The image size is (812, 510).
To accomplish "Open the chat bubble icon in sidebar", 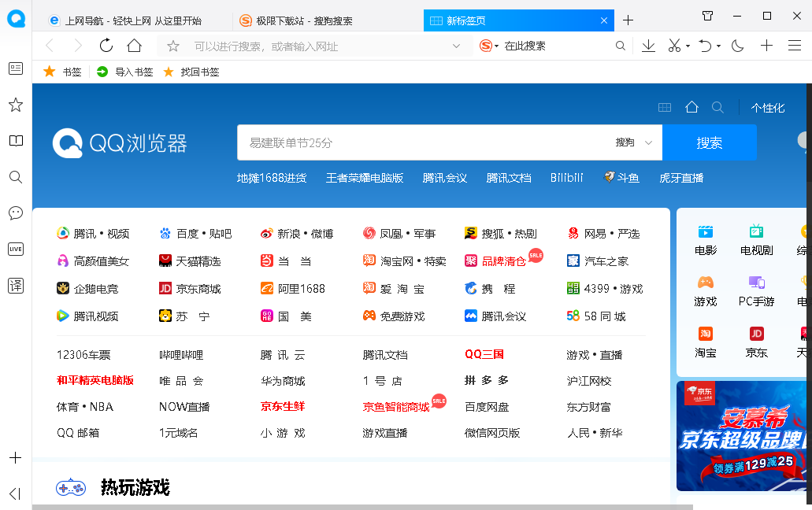I will pos(16,213).
